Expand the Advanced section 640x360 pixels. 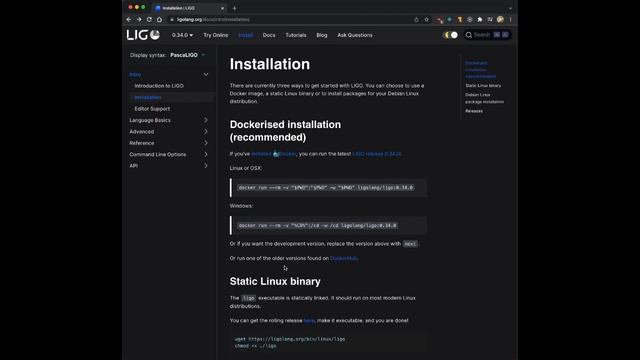click(206, 131)
